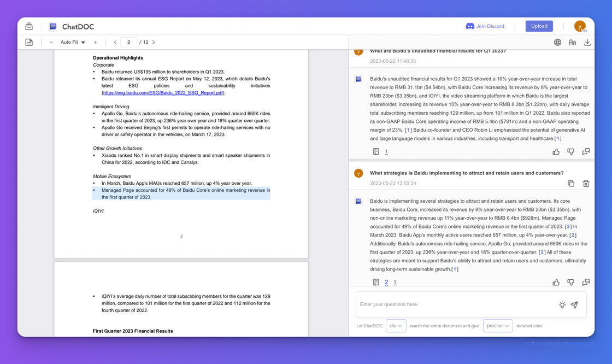Thumbs down the first answer

[571, 152]
